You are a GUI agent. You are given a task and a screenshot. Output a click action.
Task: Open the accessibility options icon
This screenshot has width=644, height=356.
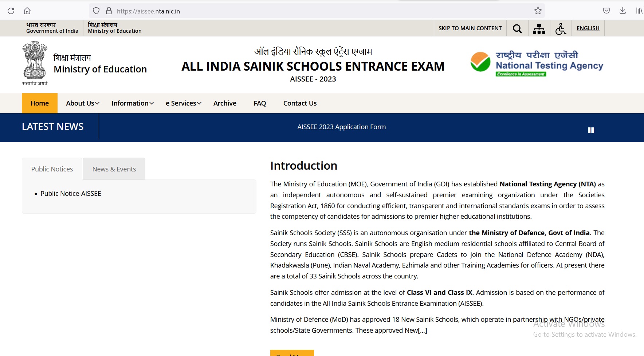click(x=561, y=28)
